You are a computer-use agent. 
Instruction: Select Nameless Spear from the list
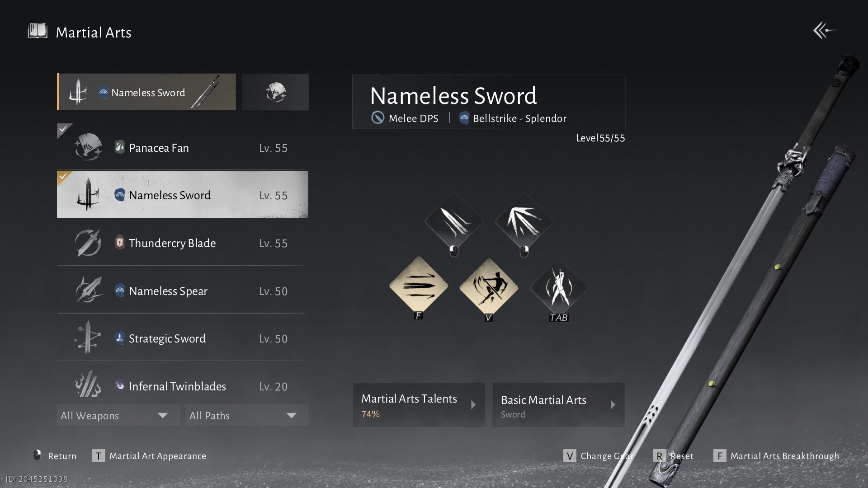coord(183,291)
